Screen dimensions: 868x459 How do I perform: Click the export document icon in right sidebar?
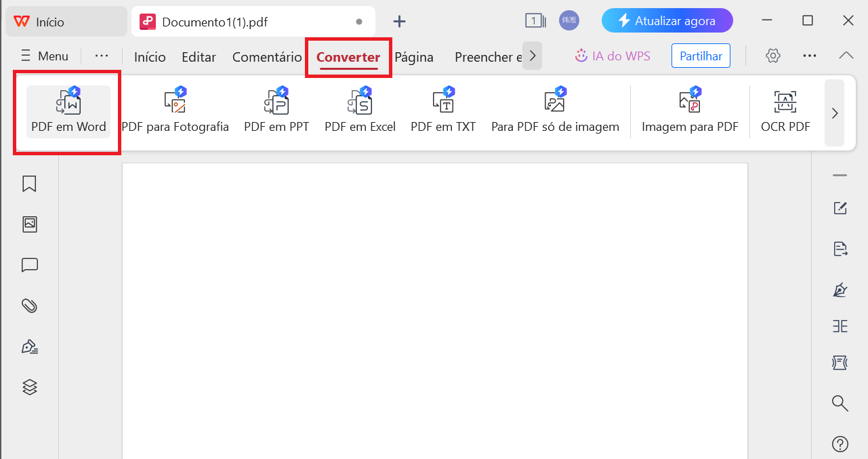[840, 249]
